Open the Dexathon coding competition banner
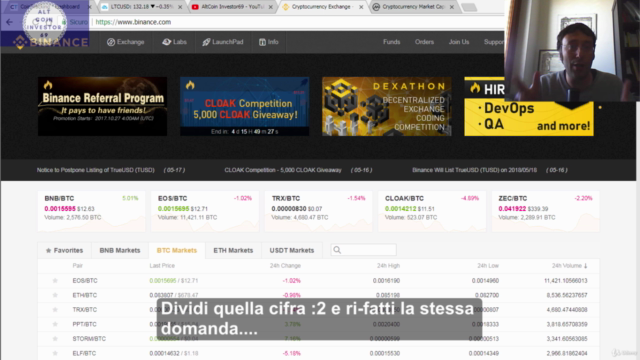The width and height of the screenshot is (640, 360). [387, 106]
